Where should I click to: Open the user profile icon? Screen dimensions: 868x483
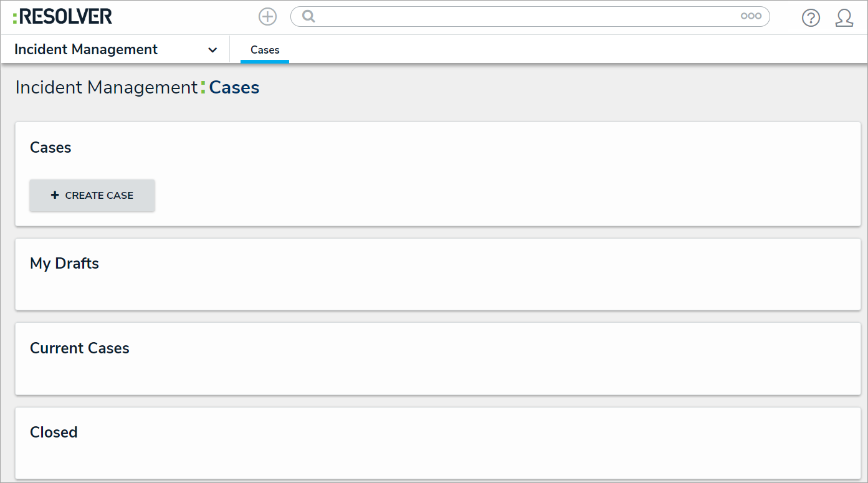[844, 18]
